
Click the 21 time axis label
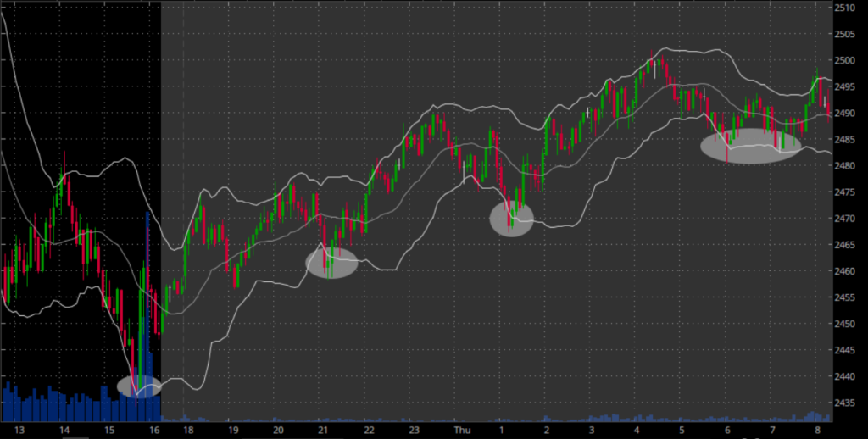(x=323, y=431)
